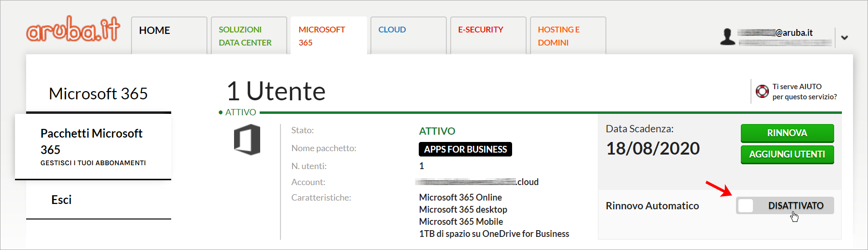Image resolution: width=868 pixels, height=250 pixels.
Task: Click the expiry date 18/08/2020
Action: (653, 148)
